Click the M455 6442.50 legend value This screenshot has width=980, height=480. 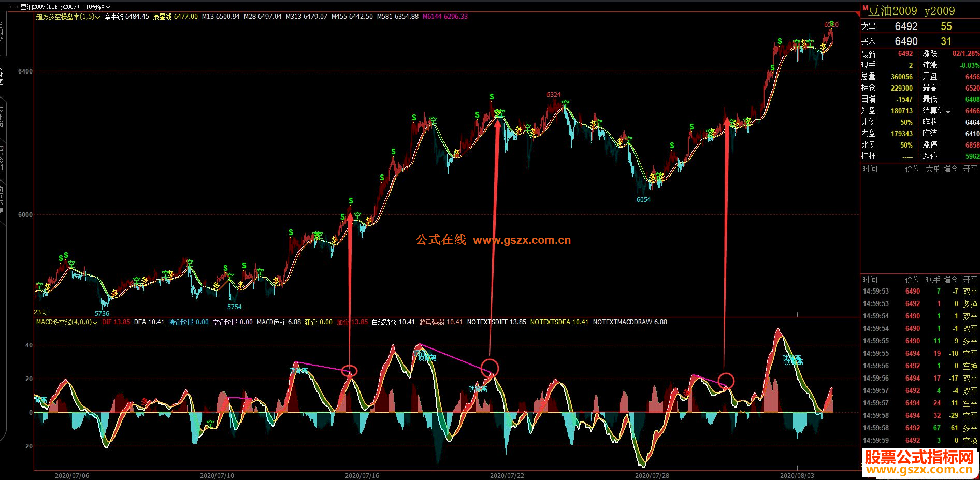[x=352, y=17]
